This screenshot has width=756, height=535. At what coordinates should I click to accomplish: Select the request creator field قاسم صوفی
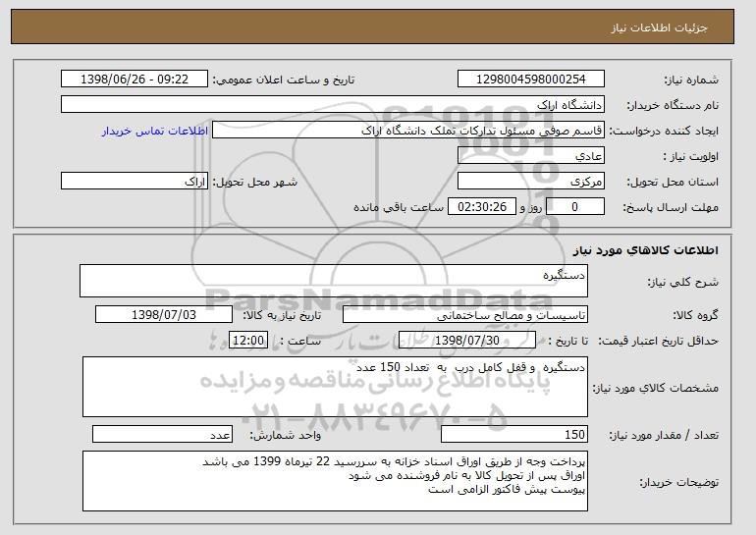pyautogui.click(x=408, y=131)
